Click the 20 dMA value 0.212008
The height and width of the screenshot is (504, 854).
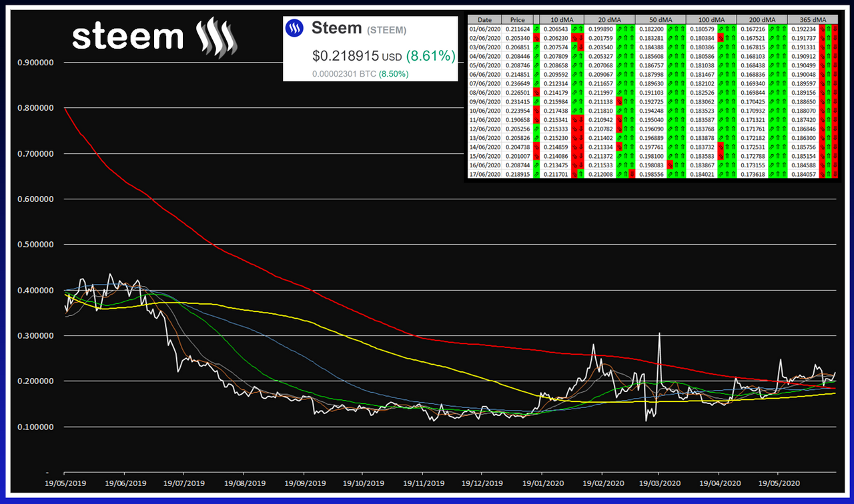(600, 175)
